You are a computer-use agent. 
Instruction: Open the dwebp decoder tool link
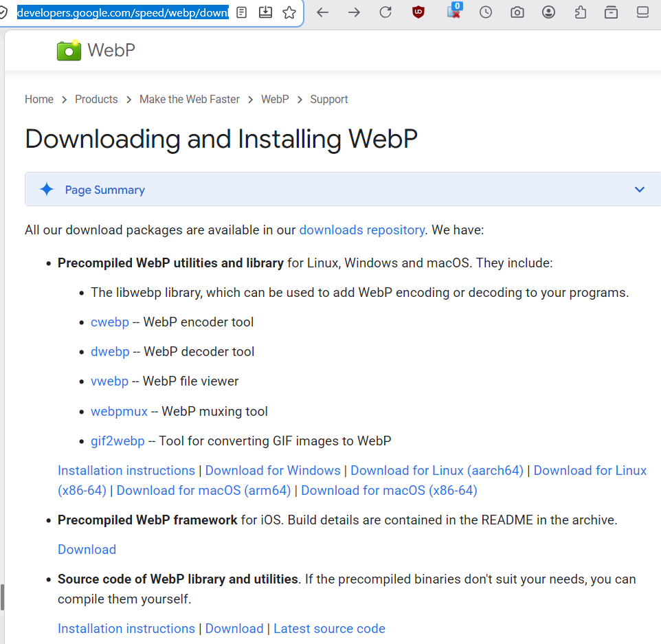110,351
